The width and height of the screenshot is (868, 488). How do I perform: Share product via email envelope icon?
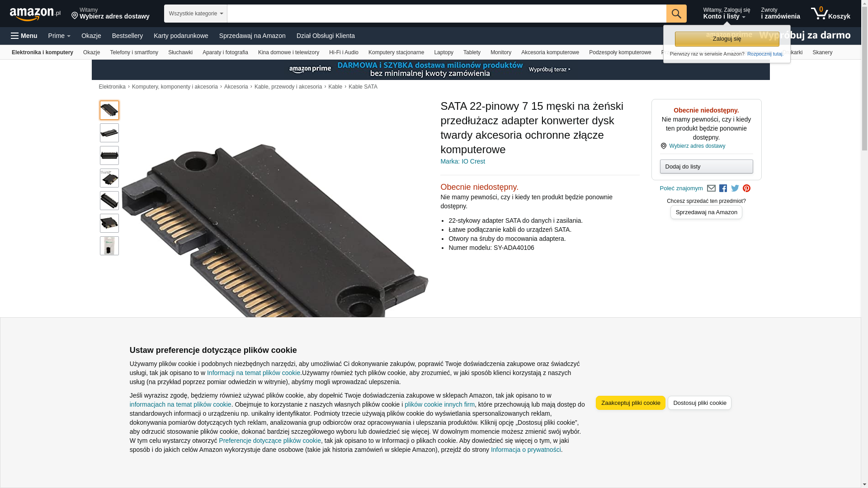coord(711,188)
